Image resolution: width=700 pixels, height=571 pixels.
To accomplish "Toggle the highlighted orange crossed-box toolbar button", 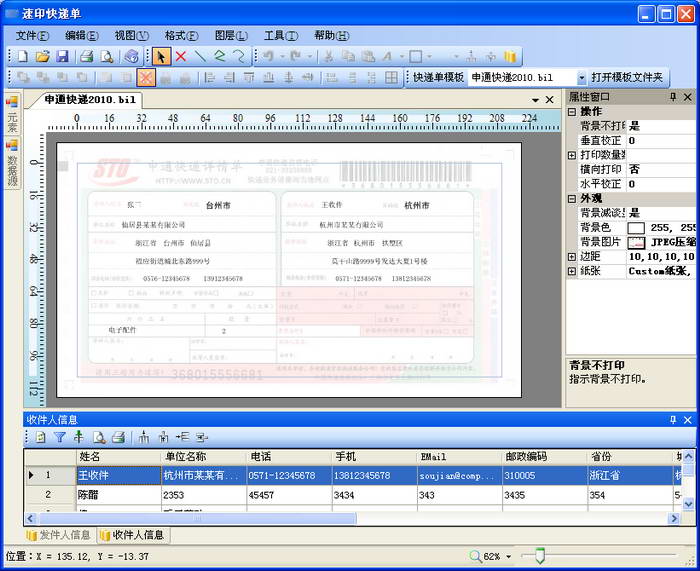I will pyautogui.click(x=146, y=77).
